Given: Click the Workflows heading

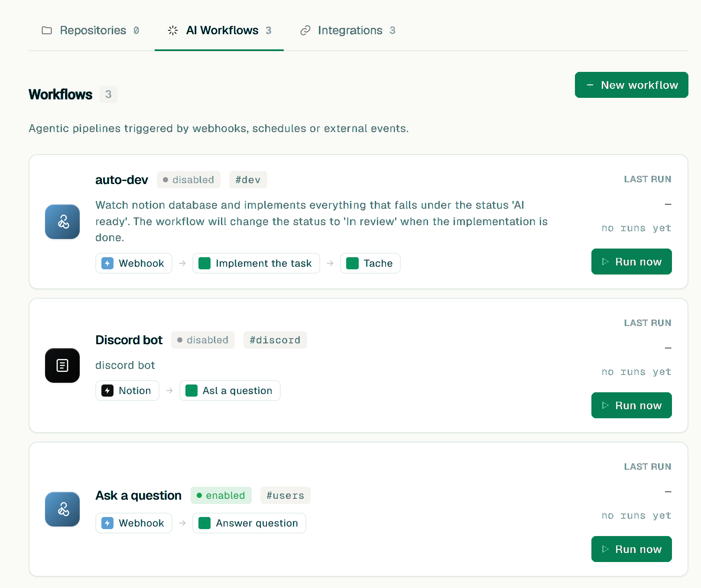Looking at the screenshot, I should 61,94.
